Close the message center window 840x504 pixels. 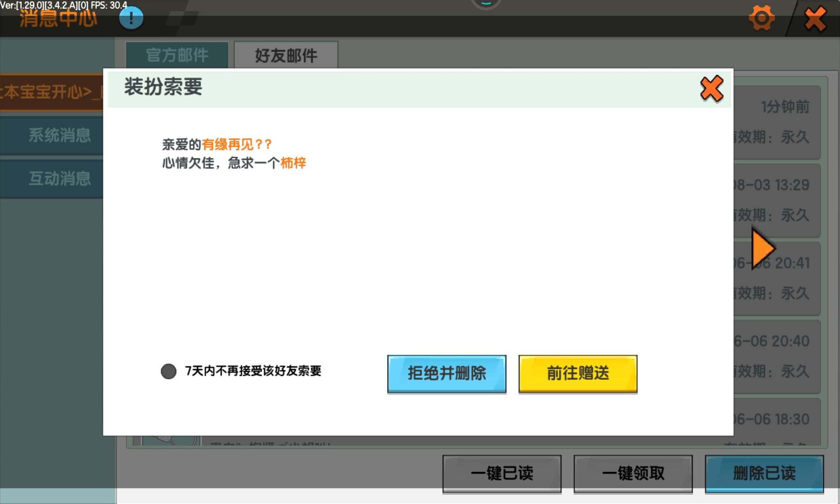click(x=815, y=18)
